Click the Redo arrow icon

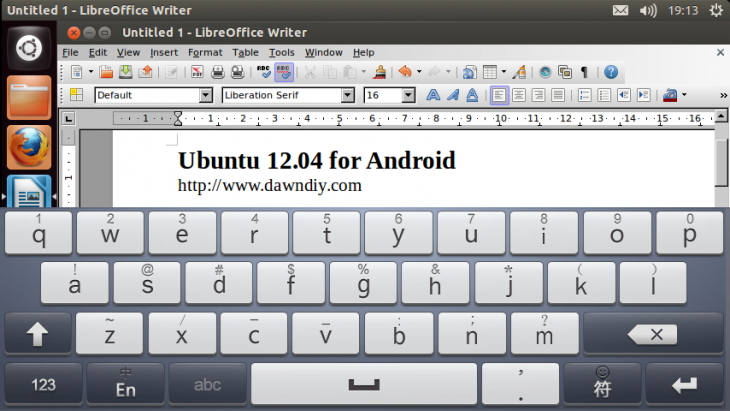[x=434, y=72]
